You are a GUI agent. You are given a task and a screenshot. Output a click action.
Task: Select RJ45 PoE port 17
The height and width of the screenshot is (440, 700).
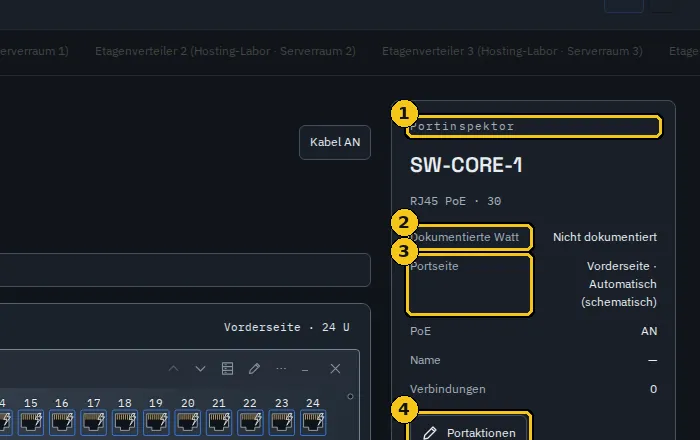click(x=94, y=422)
